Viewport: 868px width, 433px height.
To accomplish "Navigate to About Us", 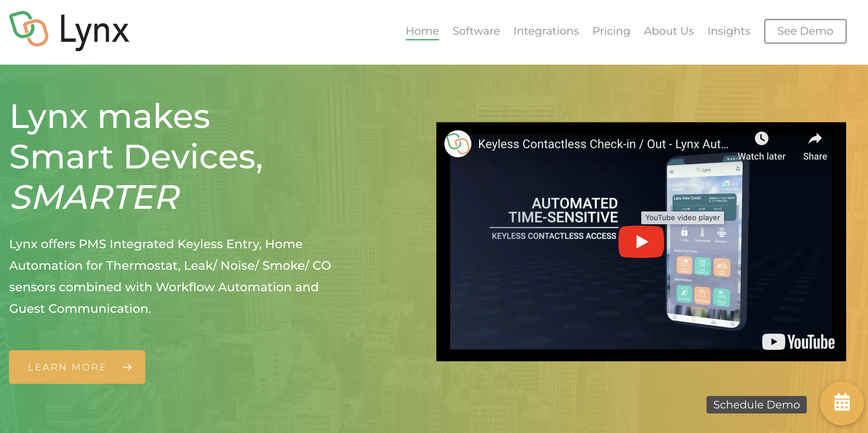I will 668,31.
